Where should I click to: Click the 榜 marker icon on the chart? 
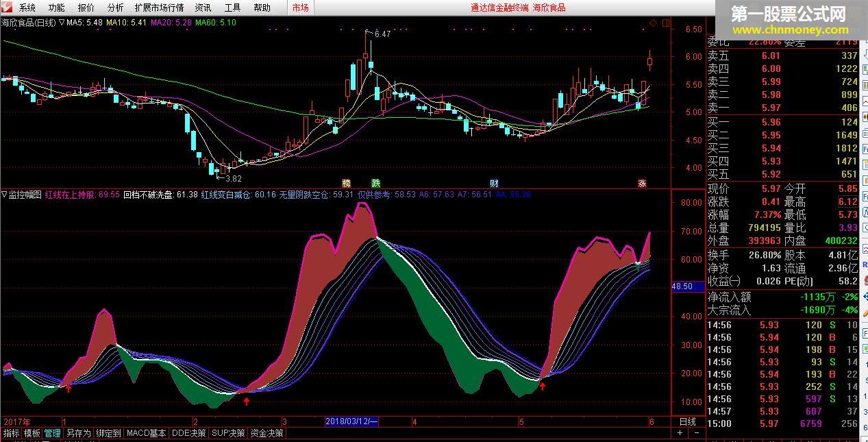tap(346, 183)
